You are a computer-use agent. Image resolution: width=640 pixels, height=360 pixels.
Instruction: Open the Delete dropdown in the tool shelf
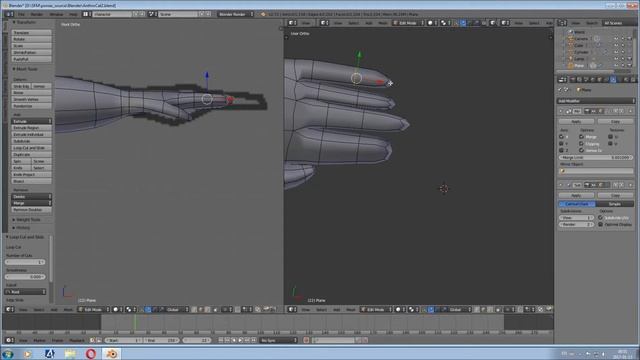(31, 196)
